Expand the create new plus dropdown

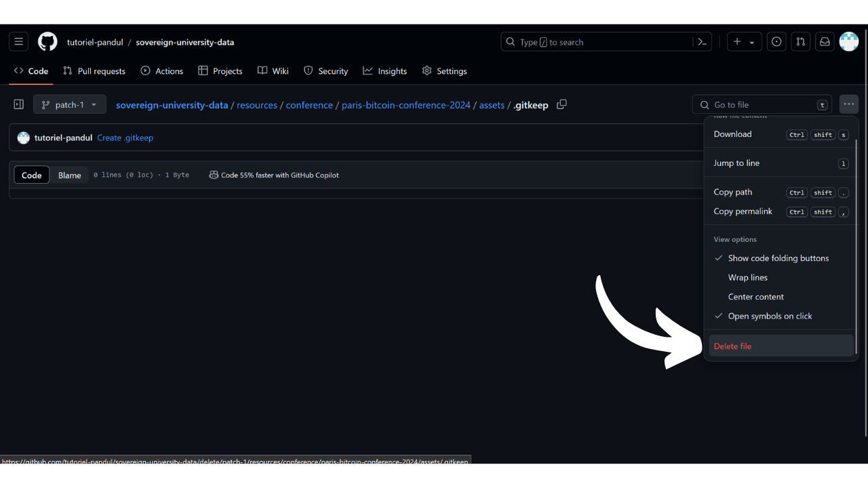click(x=744, y=42)
